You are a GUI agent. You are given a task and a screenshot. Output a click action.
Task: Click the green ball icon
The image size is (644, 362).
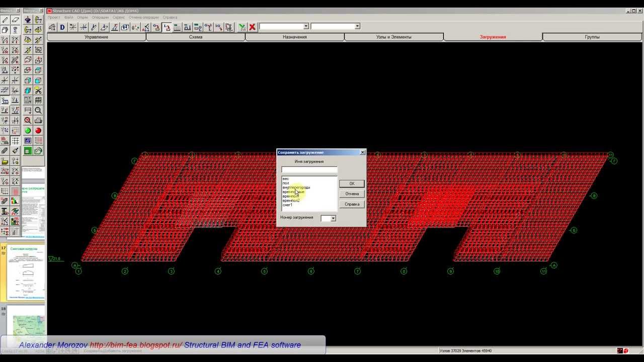28,131
